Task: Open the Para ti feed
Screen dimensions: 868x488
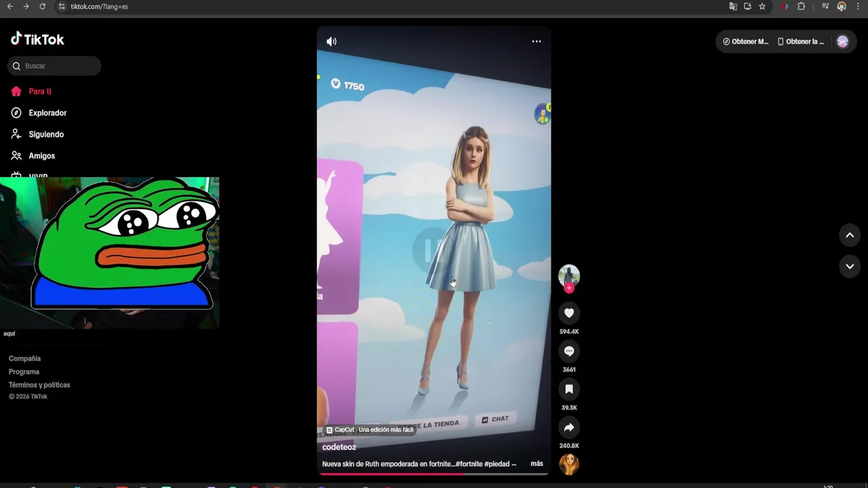Action: (x=40, y=91)
